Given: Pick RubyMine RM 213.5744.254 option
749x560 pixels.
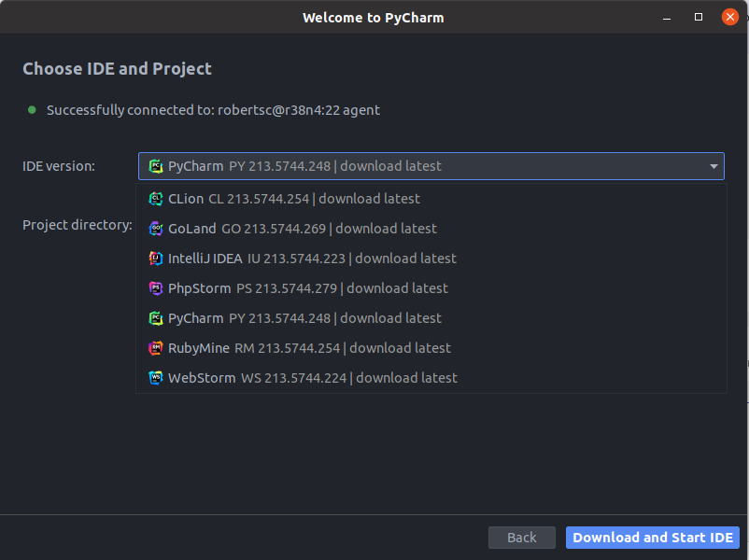Looking at the screenshot, I should (x=431, y=348).
